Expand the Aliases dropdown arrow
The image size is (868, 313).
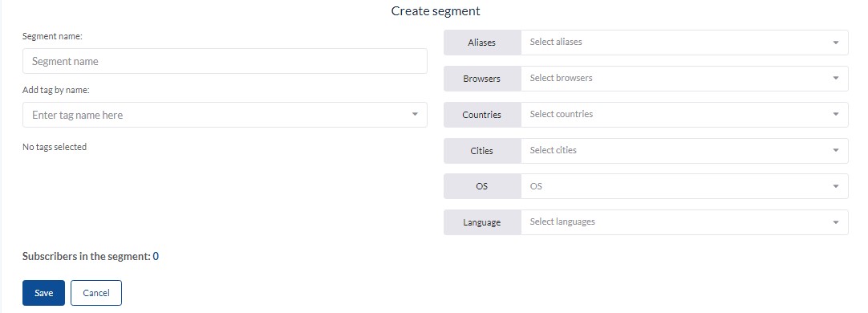pos(836,43)
